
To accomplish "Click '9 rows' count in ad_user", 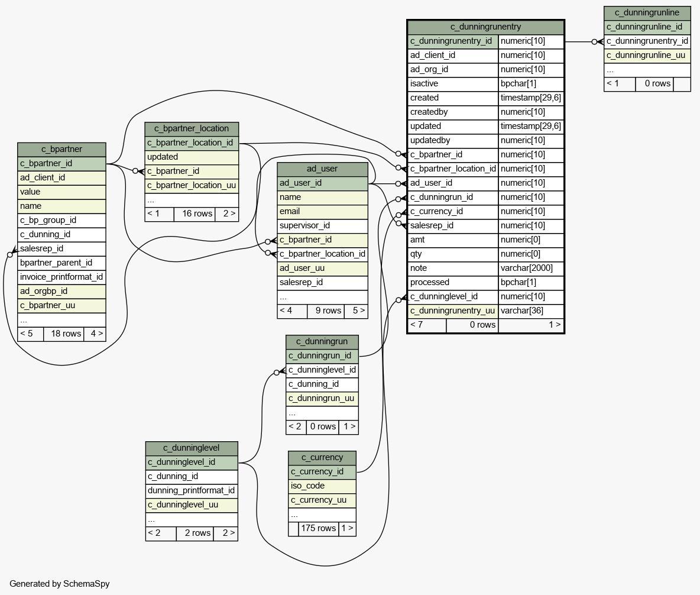I will (x=326, y=311).
